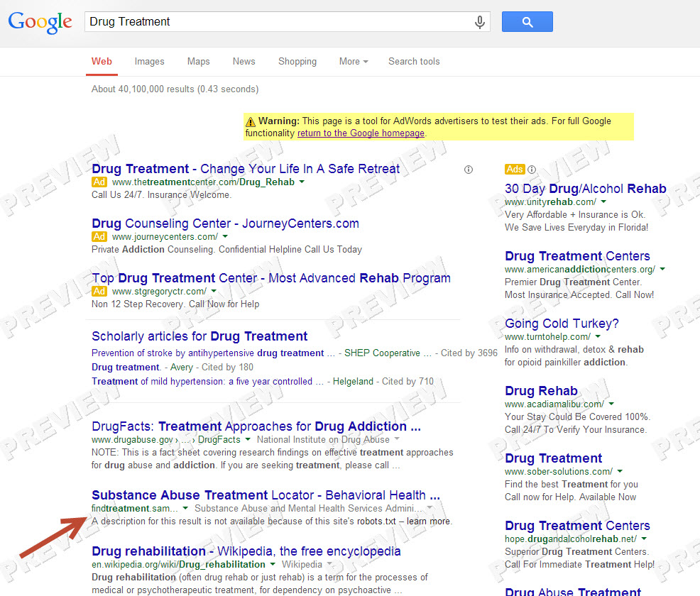Open Scholarly articles for Drug Treatment
The width and height of the screenshot is (700, 596).
tap(199, 336)
